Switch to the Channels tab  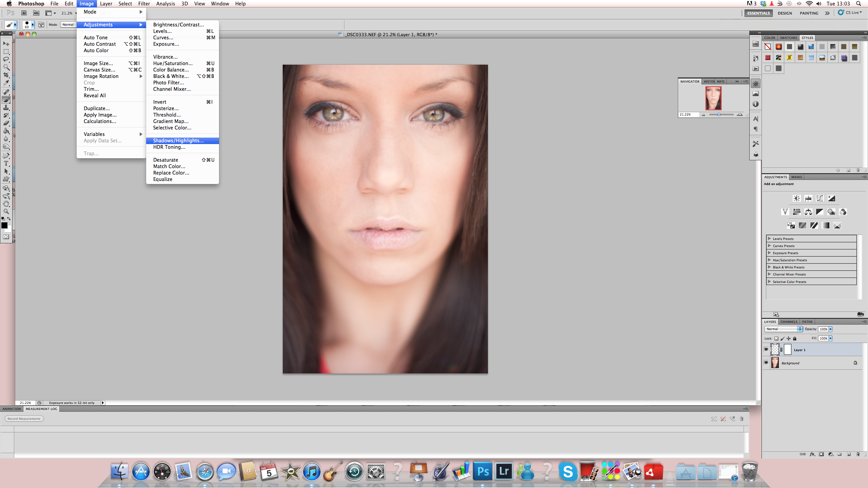tap(788, 322)
